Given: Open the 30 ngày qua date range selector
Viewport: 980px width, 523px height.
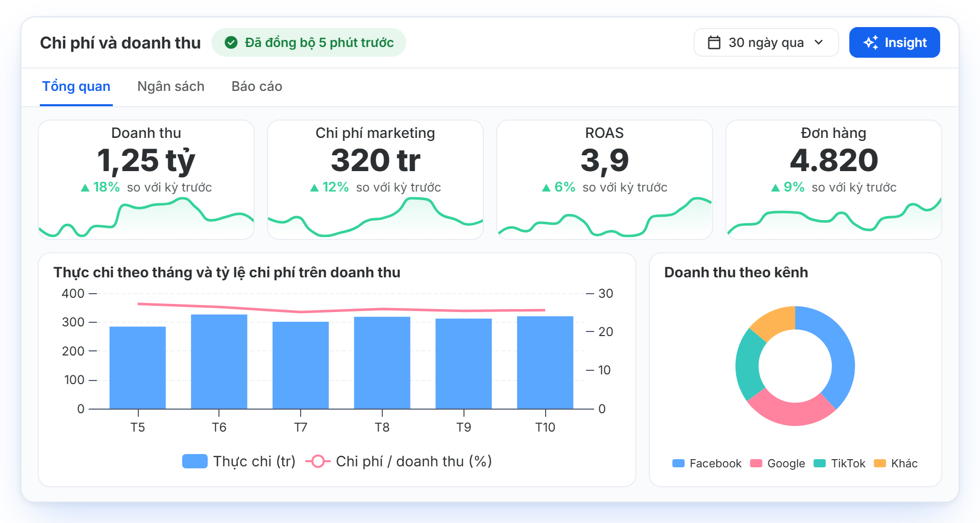Looking at the screenshot, I should click(766, 42).
